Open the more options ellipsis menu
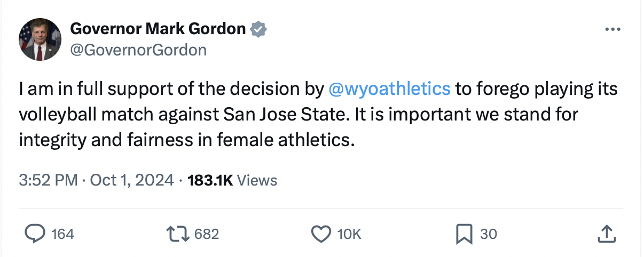The height and width of the screenshot is (257, 644). pos(614,29)
